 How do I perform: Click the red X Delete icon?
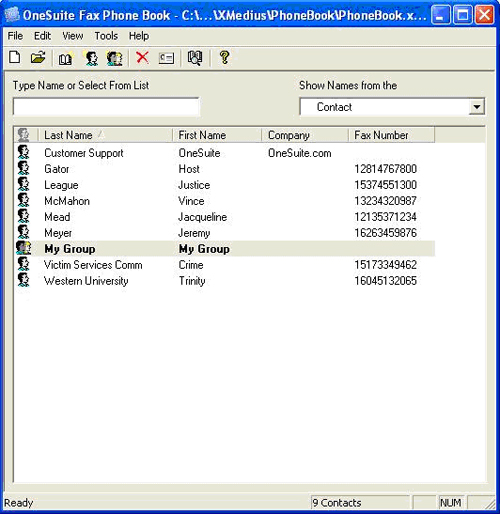click(142, 57)
